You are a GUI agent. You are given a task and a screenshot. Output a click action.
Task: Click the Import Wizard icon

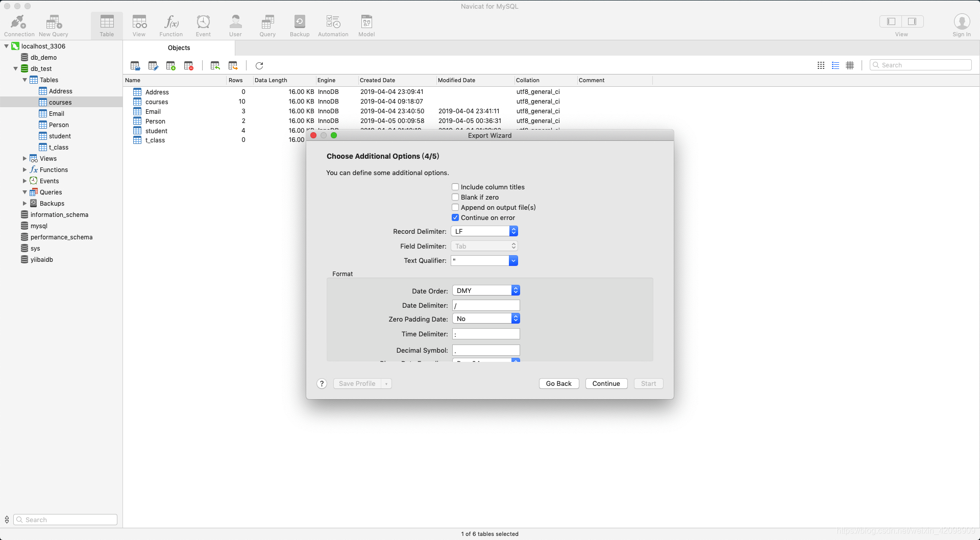[215, 65]
